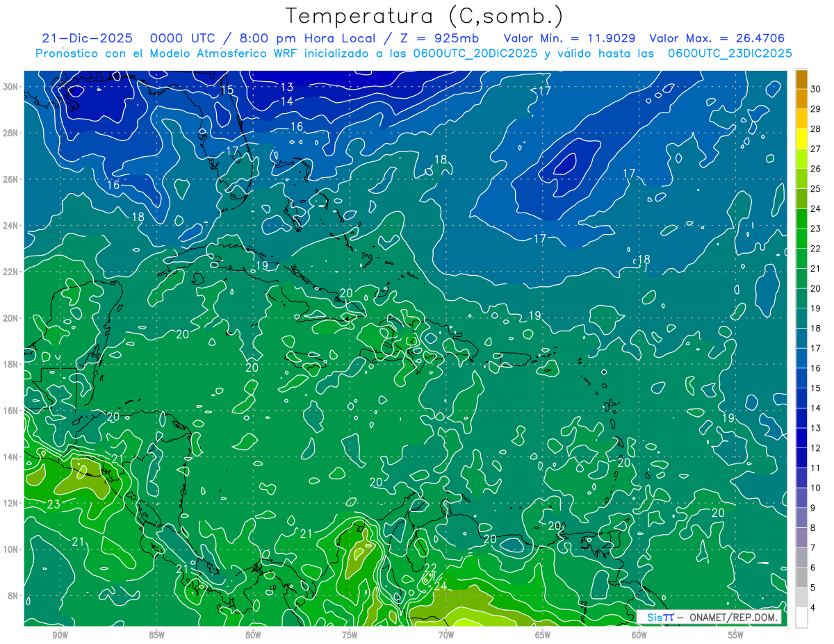Click the color scale label "27"

[x=816, y=148]
